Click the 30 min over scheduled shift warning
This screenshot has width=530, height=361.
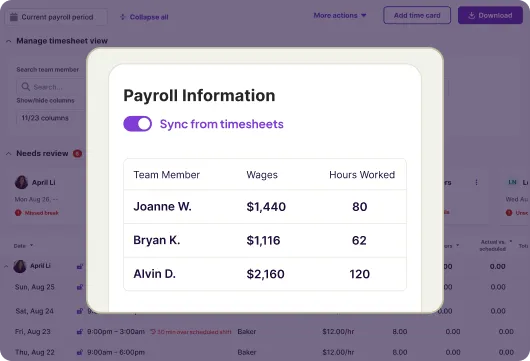[191, 332]
